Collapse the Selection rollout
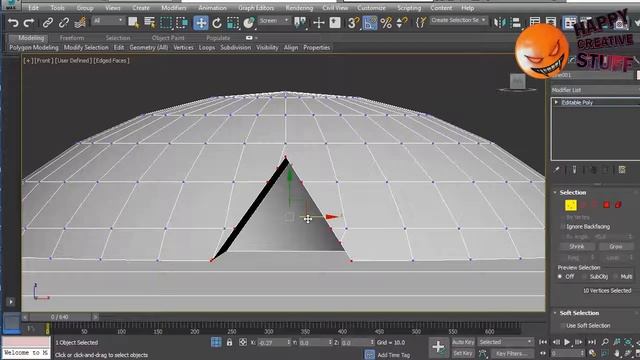The image size is (640, 360). pyautogui.click(x=555, y=192)
